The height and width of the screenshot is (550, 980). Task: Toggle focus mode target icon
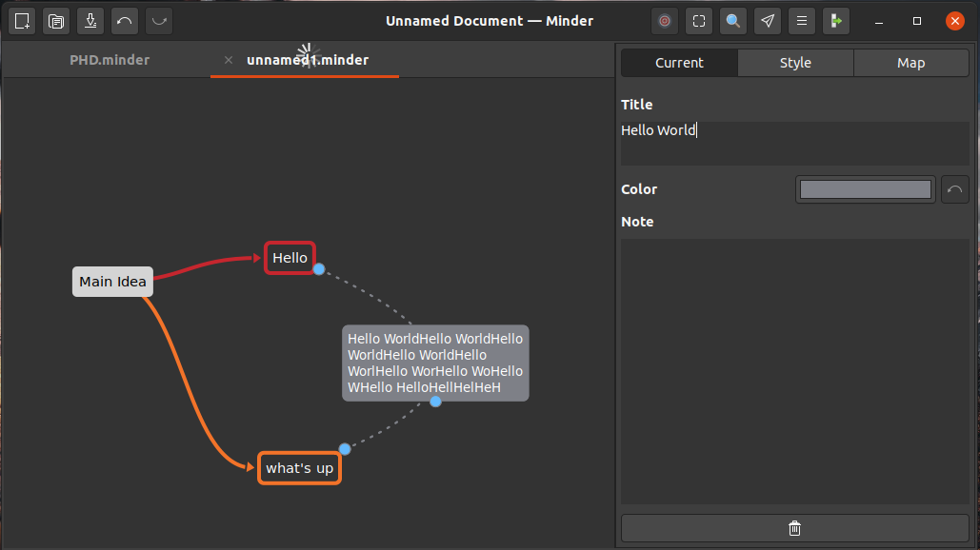click(x=665, y=21)
